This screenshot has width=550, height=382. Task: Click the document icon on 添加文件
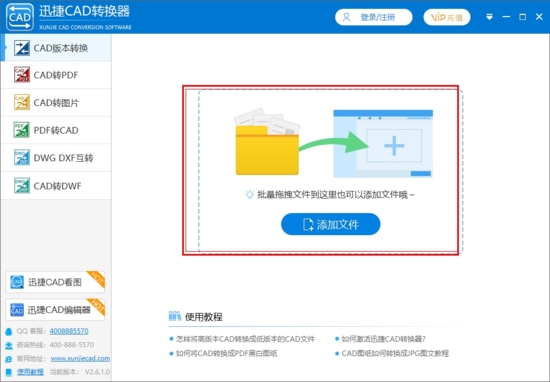(308, 224)
